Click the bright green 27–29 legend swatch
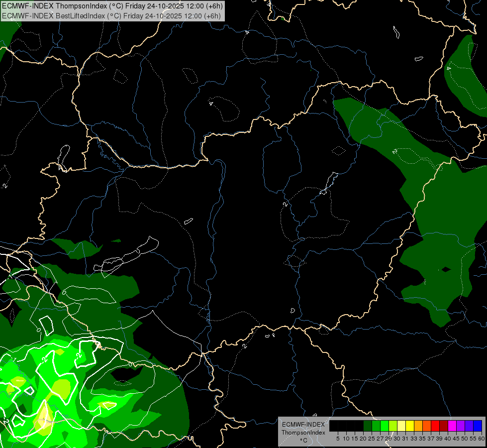This screenshot has width=487, height=448. coord(385,426)
